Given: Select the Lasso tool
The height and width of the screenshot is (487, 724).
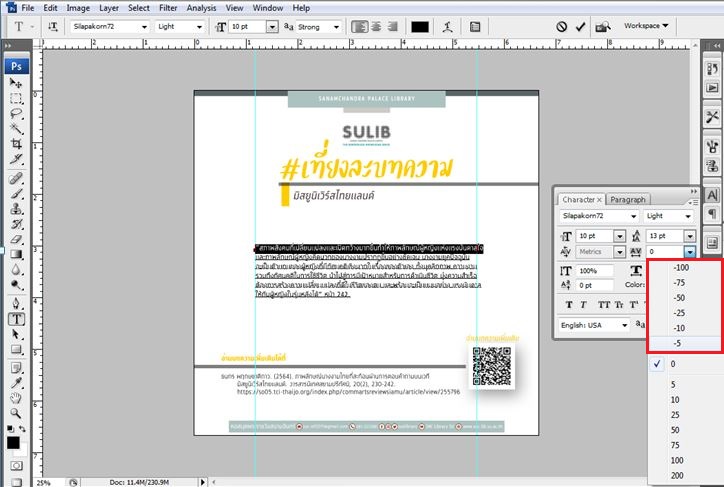Looking at the screenshot, I should [x=16, y=114].
